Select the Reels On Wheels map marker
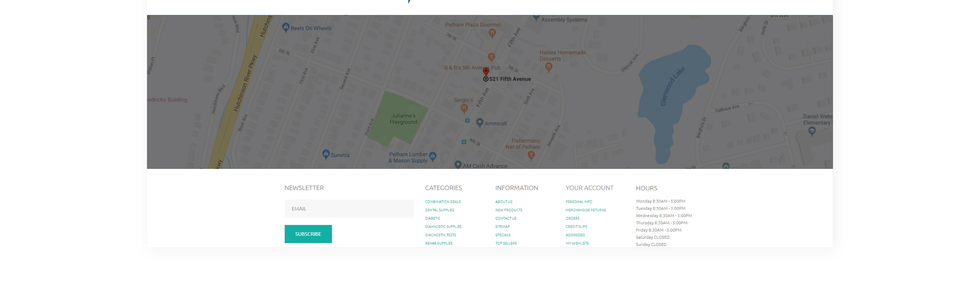Image resolution: width=980 pixels, height=306 pixels. pos(286,27)
